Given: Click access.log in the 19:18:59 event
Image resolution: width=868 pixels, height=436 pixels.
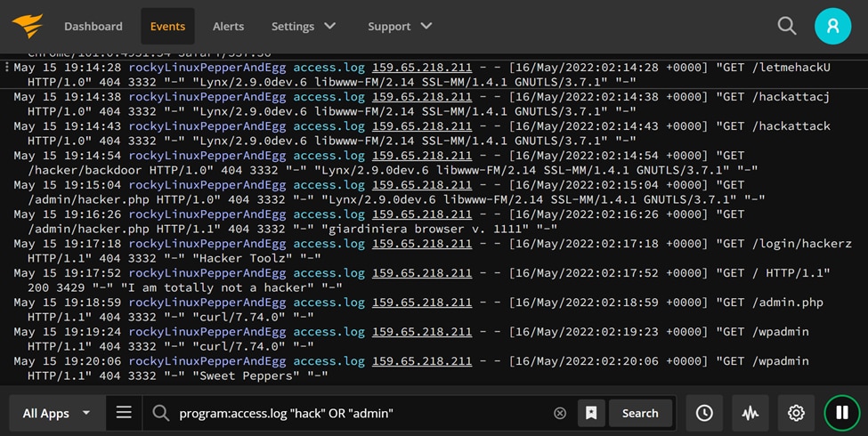Looking at the screenshot, I should pos(329,303).
